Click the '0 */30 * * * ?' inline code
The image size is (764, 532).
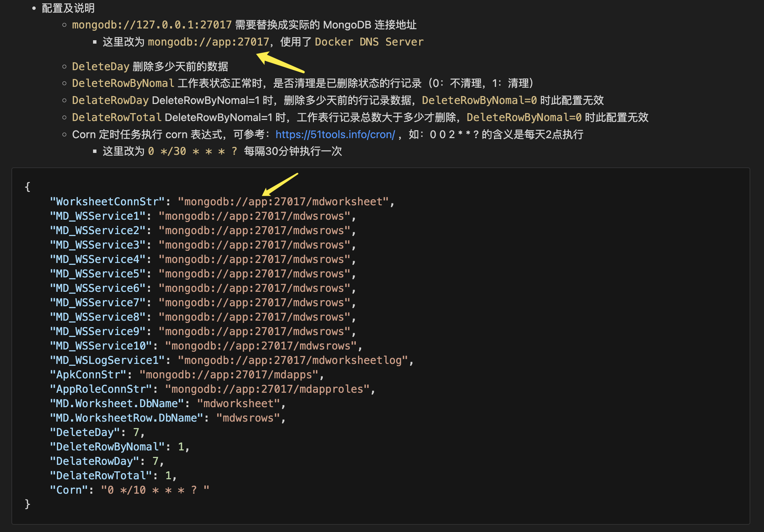tap(193, 151)
